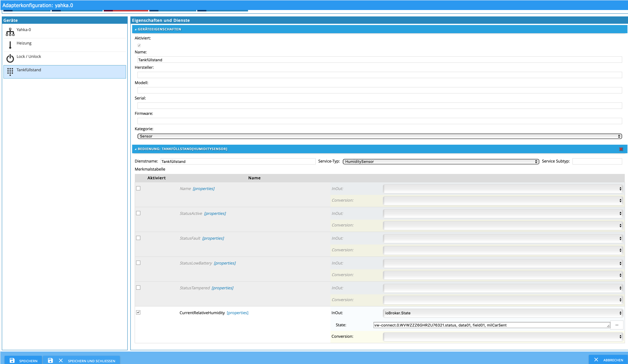
Task: Click the Speichern floppy disk icon
Action: coord(12,360)
